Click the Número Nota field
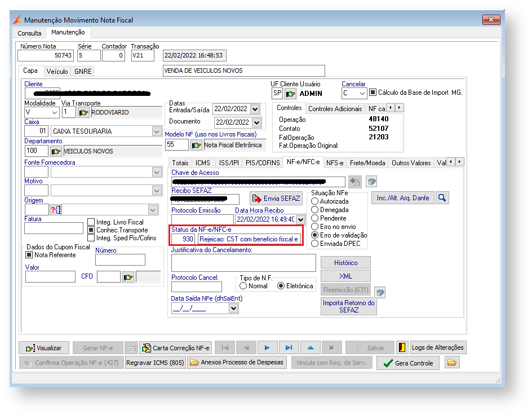Viewport: 532px width, 414px height. click(46, 55)
